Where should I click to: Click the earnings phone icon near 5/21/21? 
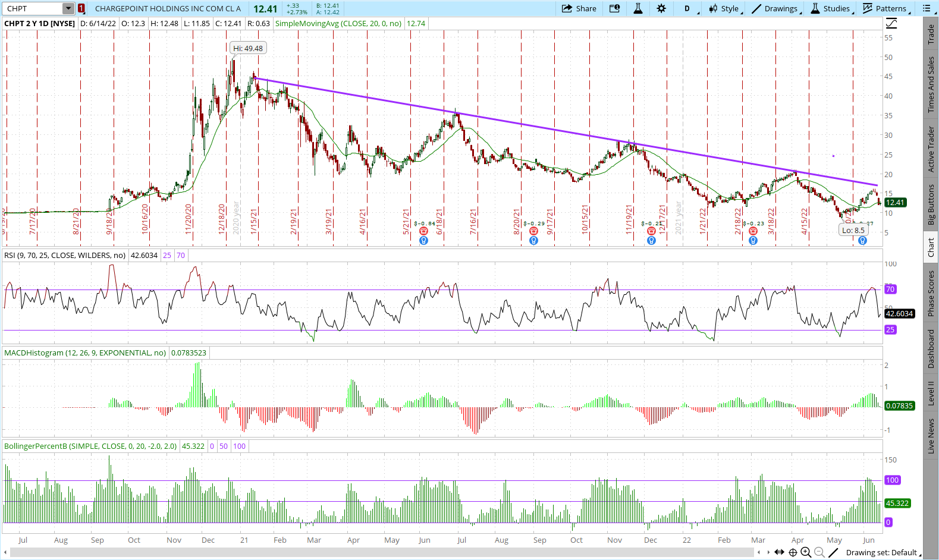423,231
